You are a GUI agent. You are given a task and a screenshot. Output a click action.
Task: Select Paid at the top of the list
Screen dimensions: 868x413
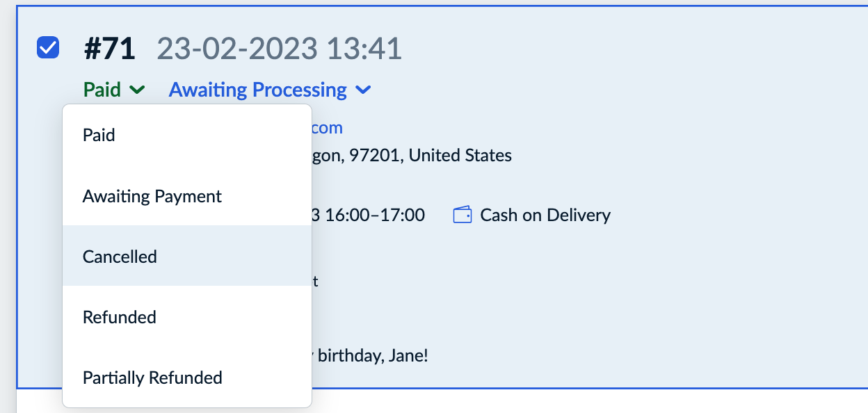(x=99, y=135)
